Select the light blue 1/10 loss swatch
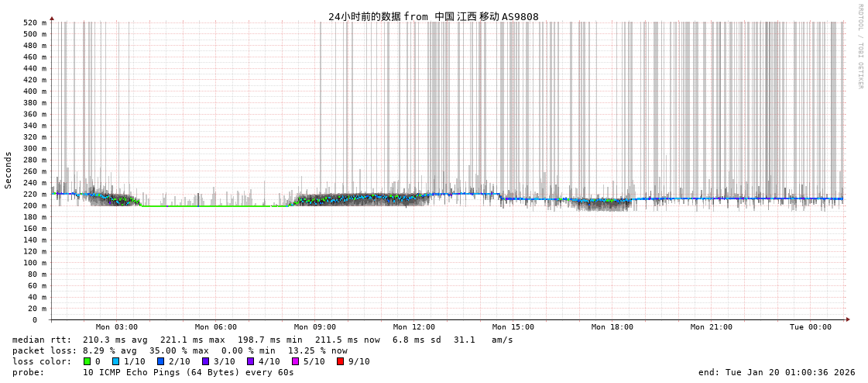This screenshot has height=383, width=868. point(115,361)
